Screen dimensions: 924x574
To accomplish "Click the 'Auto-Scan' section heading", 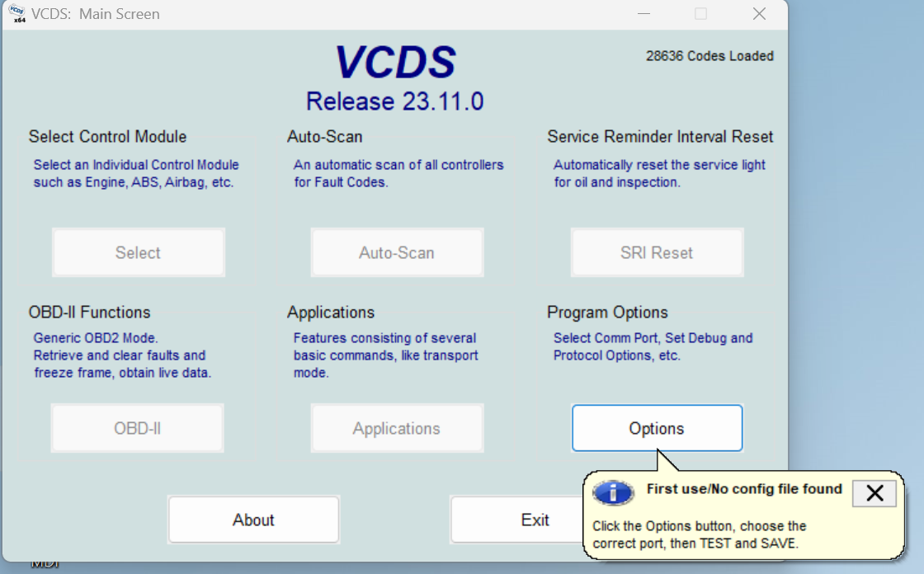I will click(x=325, y=137).
